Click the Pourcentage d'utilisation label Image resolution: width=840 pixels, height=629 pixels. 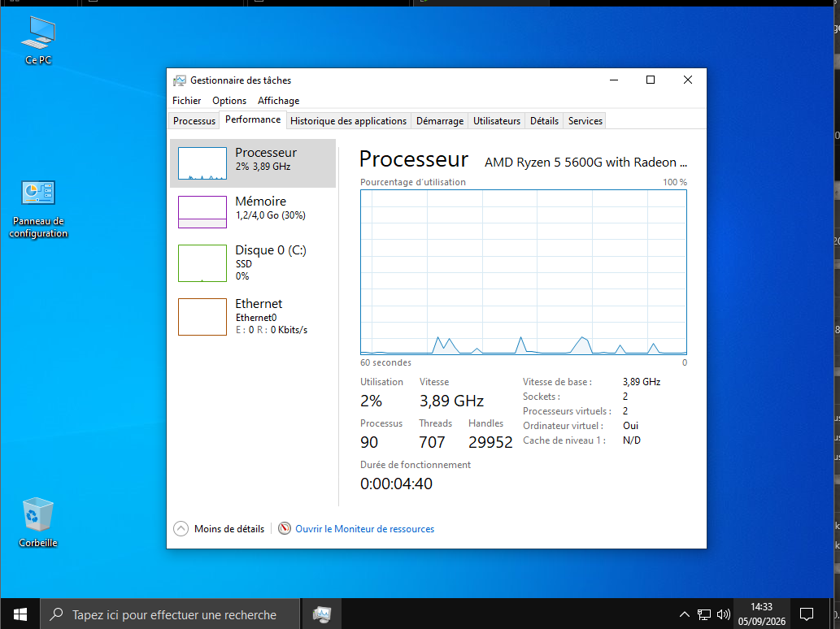413,182
